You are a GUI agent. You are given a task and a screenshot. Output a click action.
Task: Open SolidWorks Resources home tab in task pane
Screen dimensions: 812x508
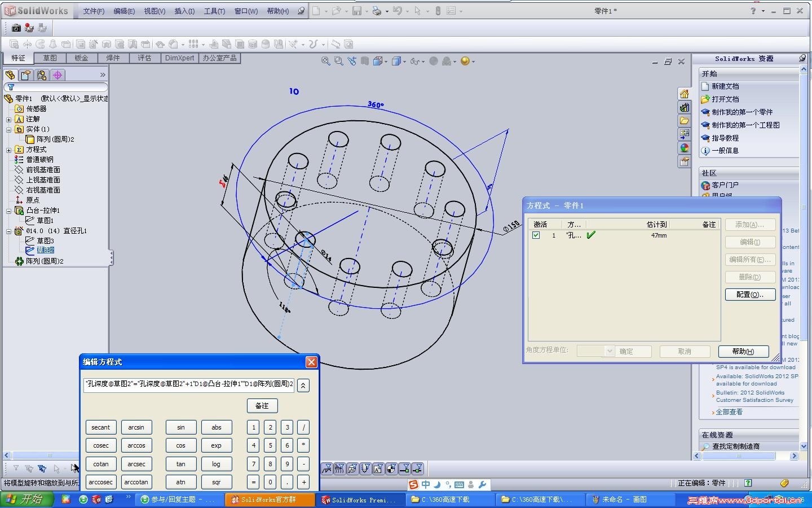coord(684,94)
